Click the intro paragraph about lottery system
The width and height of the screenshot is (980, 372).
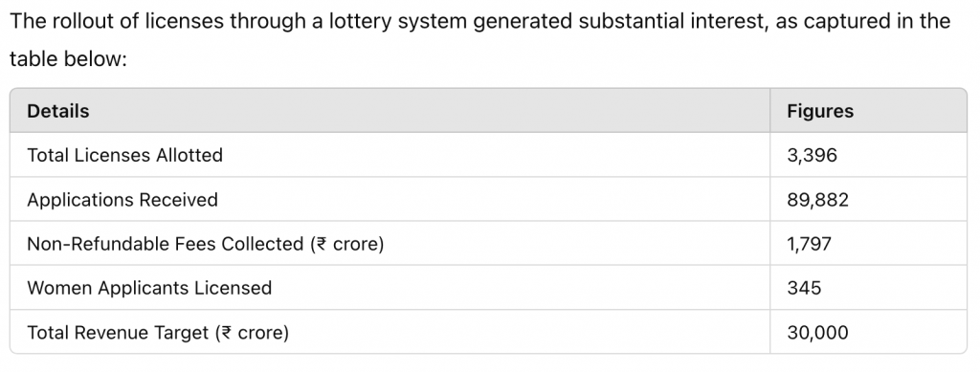click(480, 40)
